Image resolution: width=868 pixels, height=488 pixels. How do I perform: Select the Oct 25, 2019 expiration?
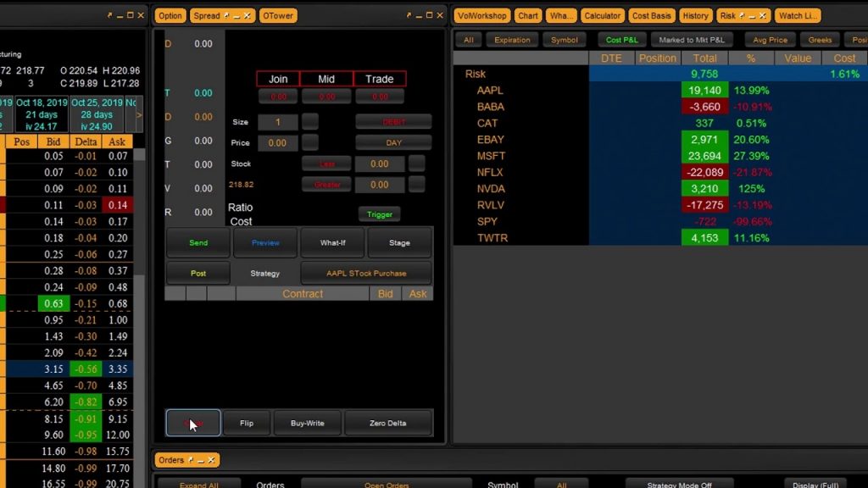[97, 114]
